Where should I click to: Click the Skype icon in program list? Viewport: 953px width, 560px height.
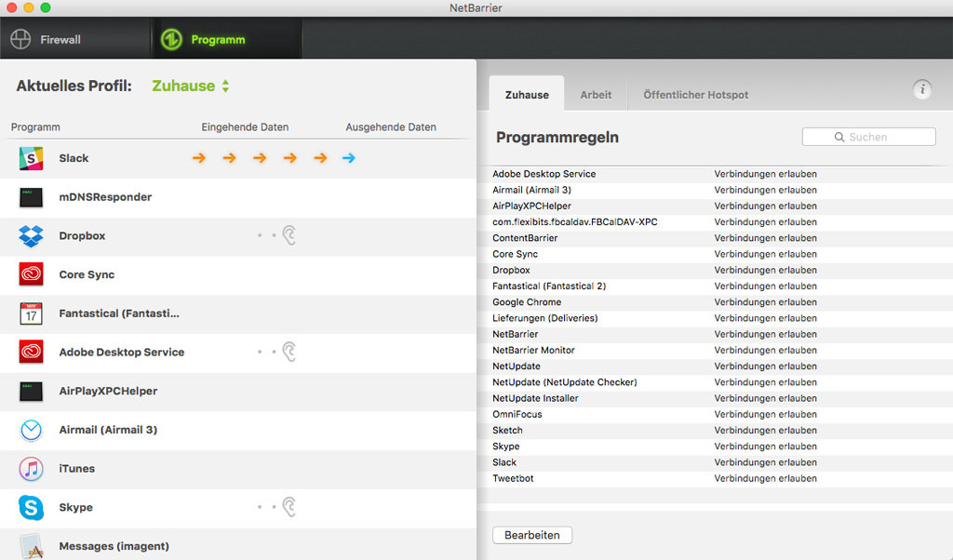pos(31,507)
